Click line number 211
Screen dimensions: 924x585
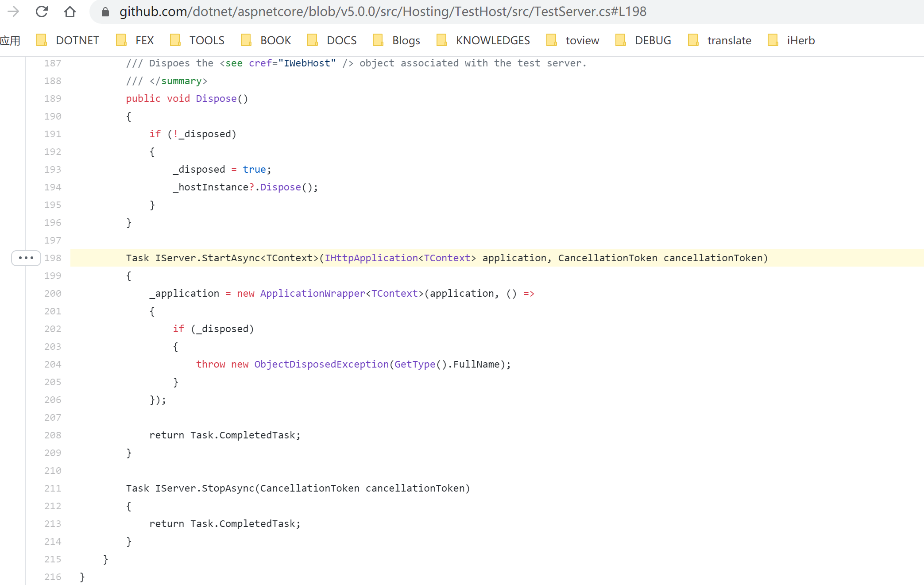click(53, 488)
